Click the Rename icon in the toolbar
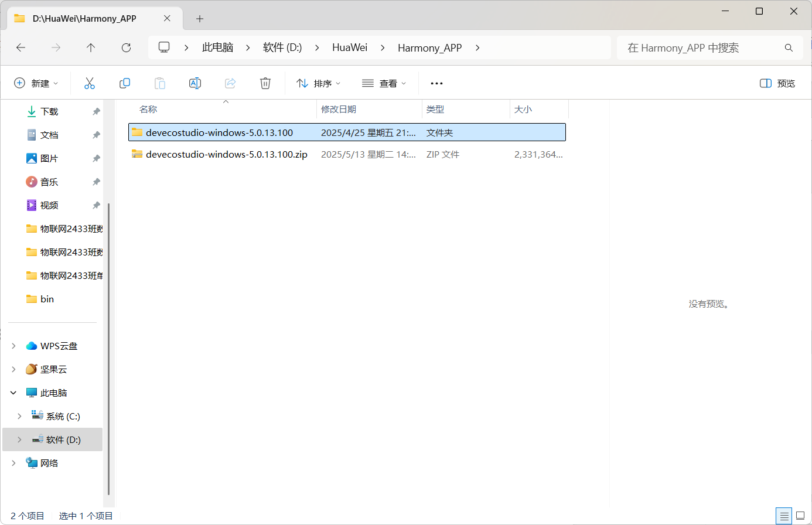The height and width of the screenshot is (525, 812). click(x=195, y=83)
